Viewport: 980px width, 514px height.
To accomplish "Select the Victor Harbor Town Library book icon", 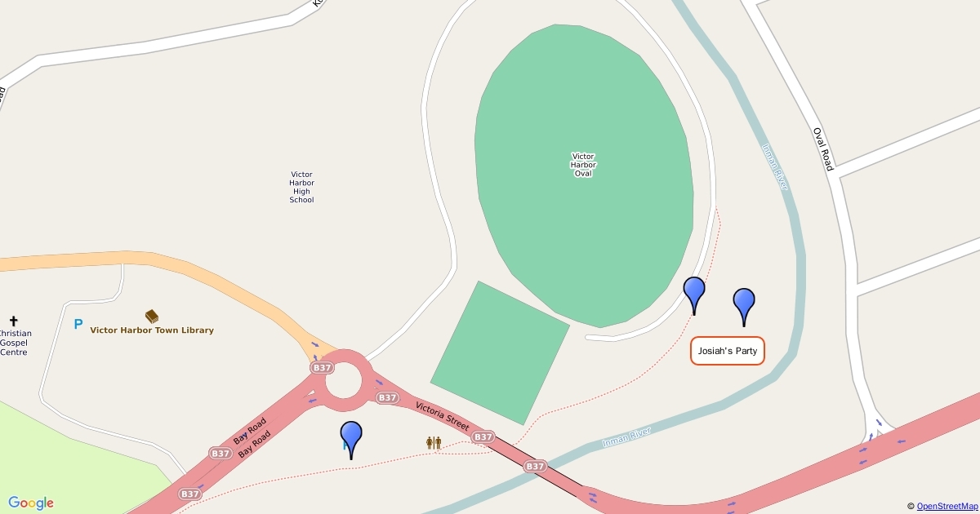I will coord(152,316).
